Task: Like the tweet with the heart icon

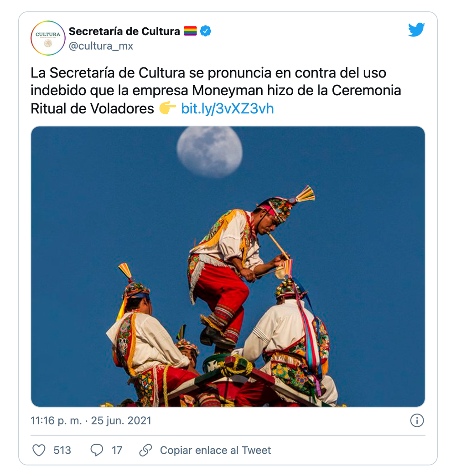Action: point(39,450)
